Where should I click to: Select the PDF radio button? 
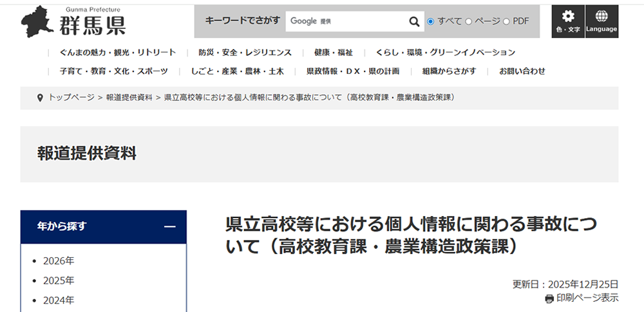(x=506, y=21)
